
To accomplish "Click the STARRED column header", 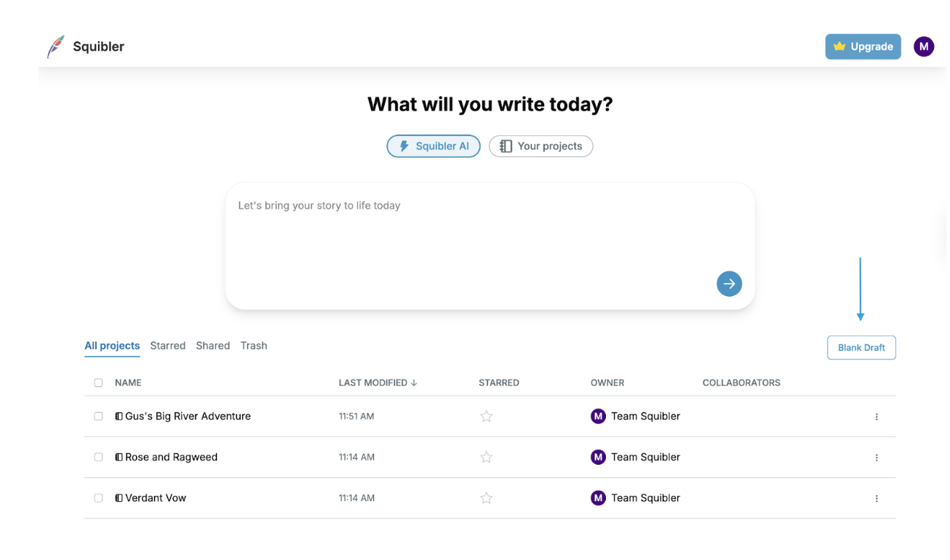I will point(499,383).
